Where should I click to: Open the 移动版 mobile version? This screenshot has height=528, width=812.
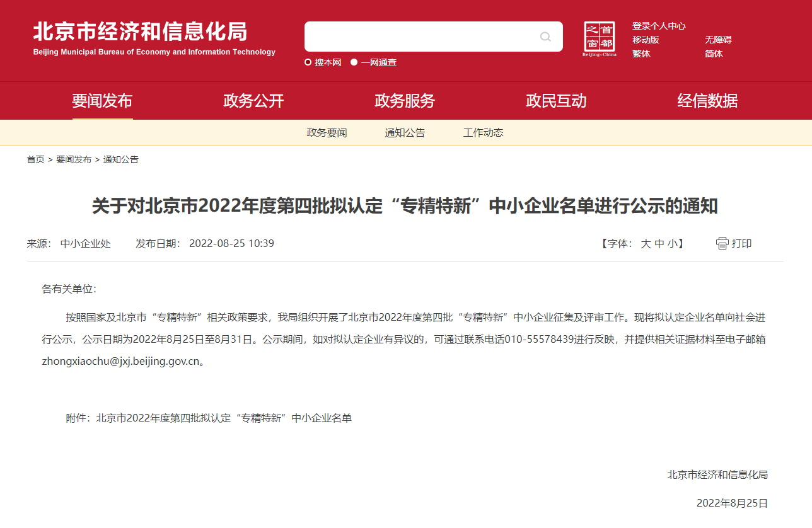click(x=647, y=39)
